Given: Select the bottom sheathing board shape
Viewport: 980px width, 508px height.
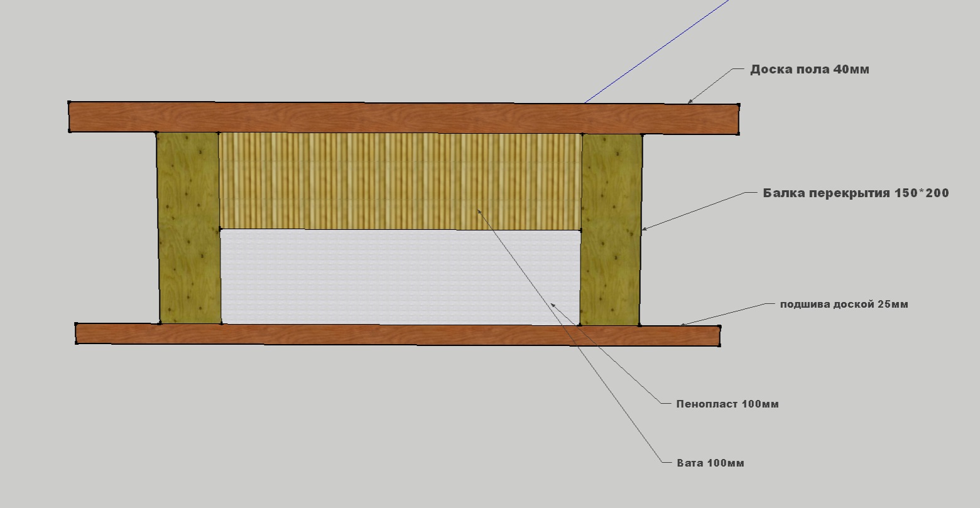Looking at the screenshot, I should click(x=398, y=334).
